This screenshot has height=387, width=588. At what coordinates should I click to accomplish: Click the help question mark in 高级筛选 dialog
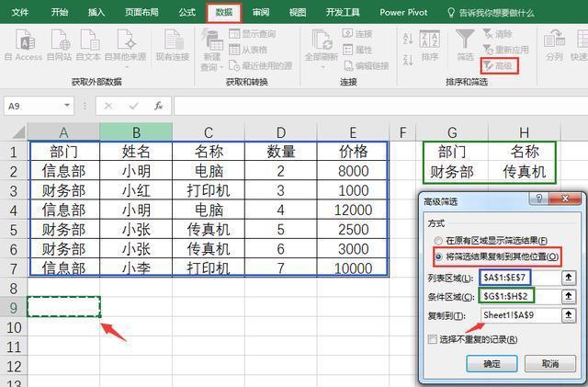(539, 199)
